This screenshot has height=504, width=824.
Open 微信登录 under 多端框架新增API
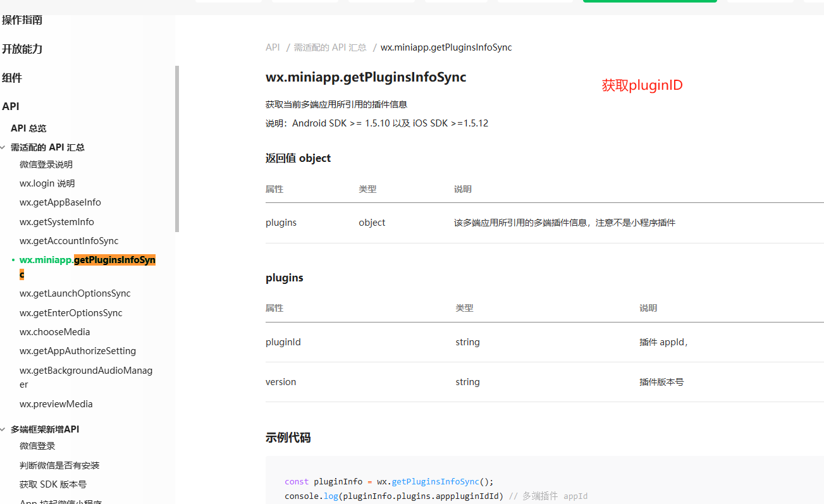[x=37, y=446]
